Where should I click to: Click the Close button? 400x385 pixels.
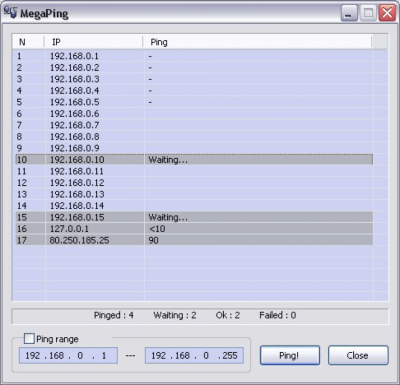(358, 355)
